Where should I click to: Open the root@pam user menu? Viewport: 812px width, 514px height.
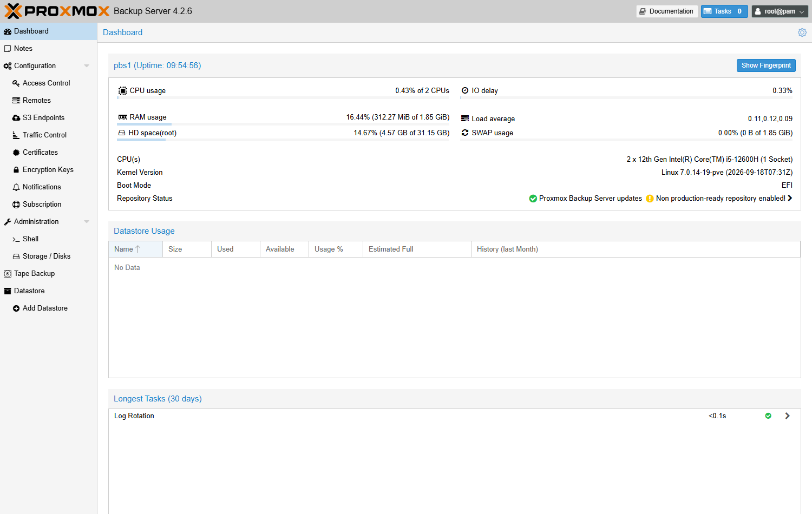click(780, 11)
